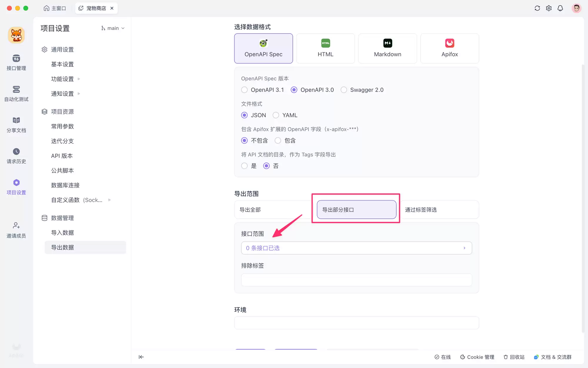588x368 pixels.
Task: Click the user avatar in top right
Action: click(576, 8)
